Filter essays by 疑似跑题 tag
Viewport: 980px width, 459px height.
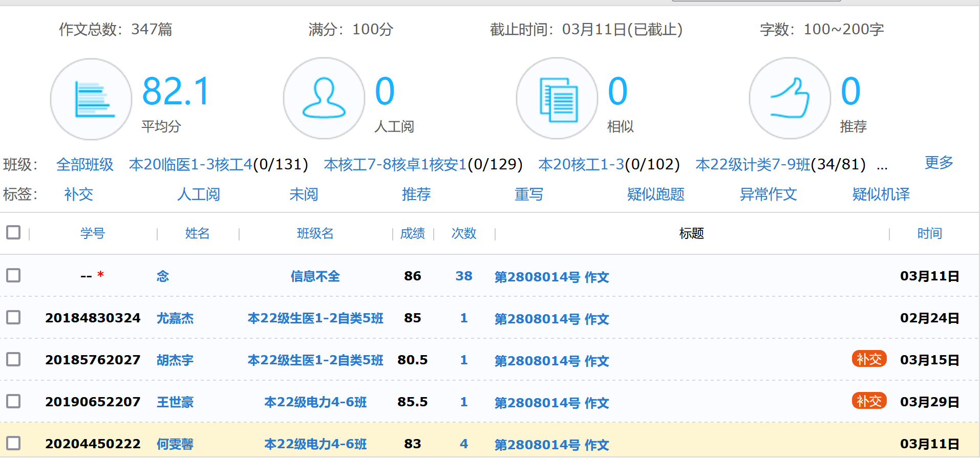[655, 194]
